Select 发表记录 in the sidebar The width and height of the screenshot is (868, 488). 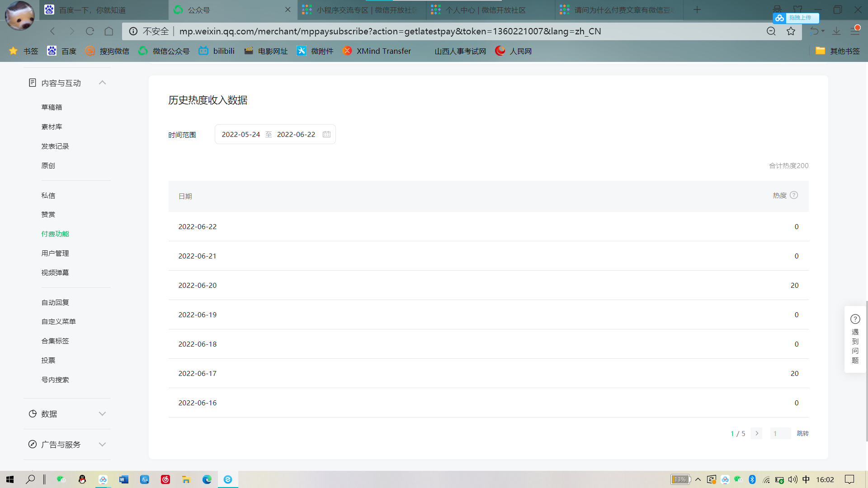click(55, 146)
